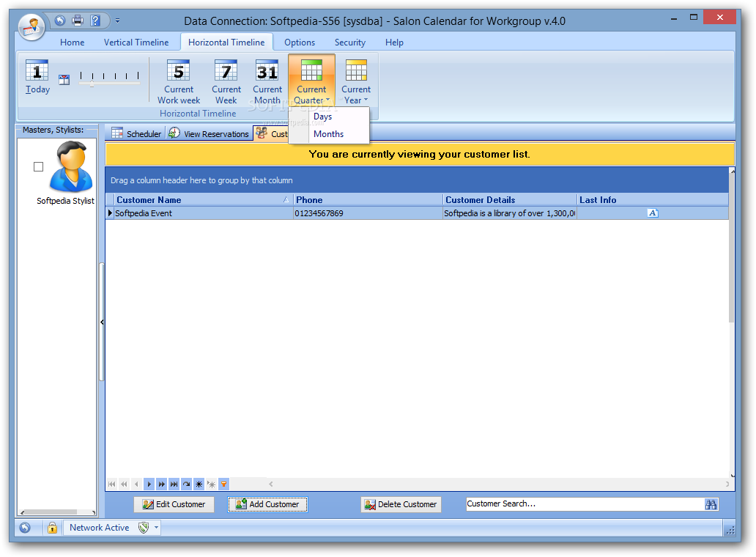Switch to the View Reservations tab
Screen dimensions: 756x557
coord(210,133)
